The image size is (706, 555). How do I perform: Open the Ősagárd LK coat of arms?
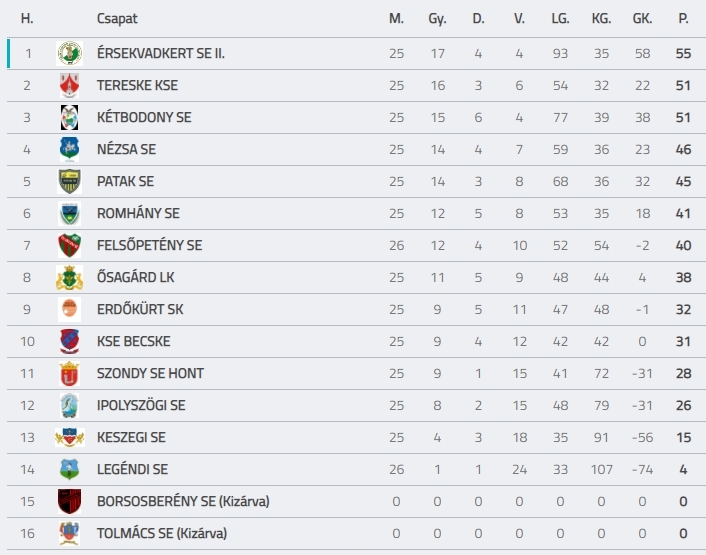69,277
